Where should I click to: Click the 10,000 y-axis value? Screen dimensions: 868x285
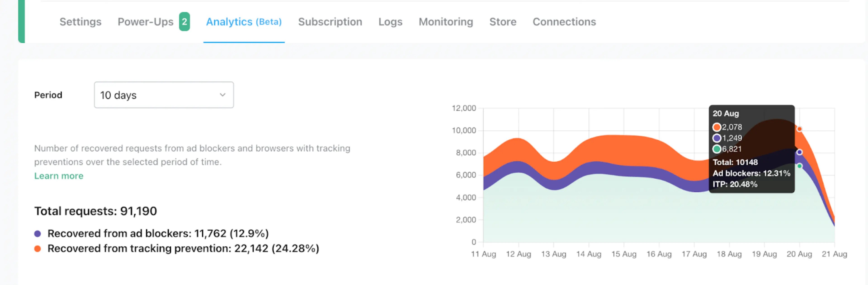(x=464, y=130)
